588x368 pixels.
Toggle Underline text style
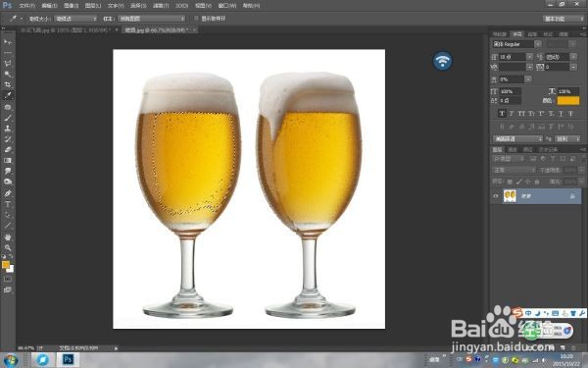click(561, 114)
